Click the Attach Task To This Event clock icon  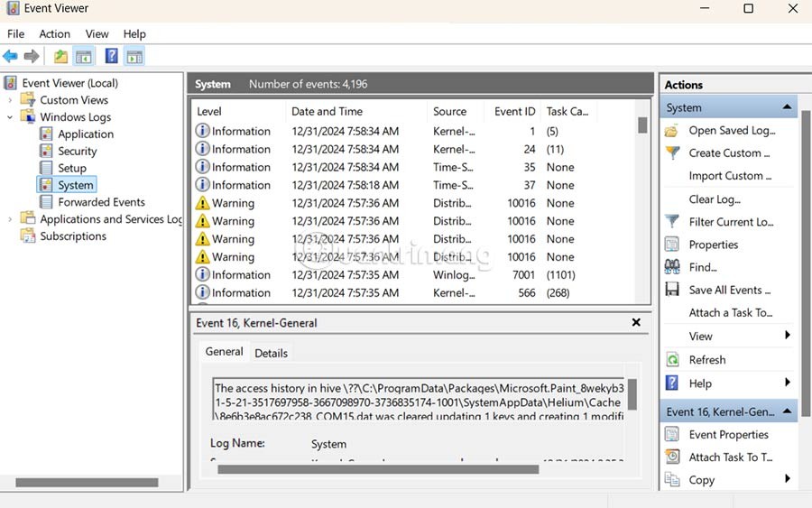pyautogui.click(x=672, y=457)
